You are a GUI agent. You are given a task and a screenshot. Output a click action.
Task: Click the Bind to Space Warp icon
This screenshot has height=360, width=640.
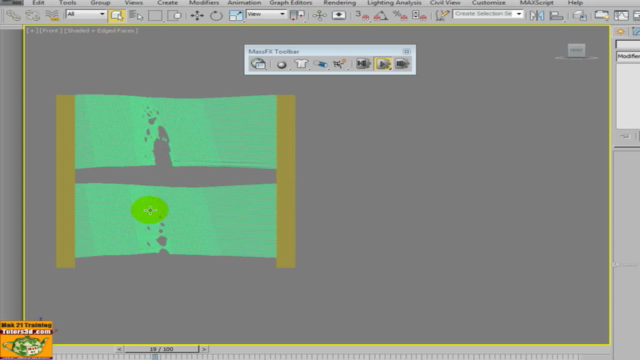(x=52, y=16)
